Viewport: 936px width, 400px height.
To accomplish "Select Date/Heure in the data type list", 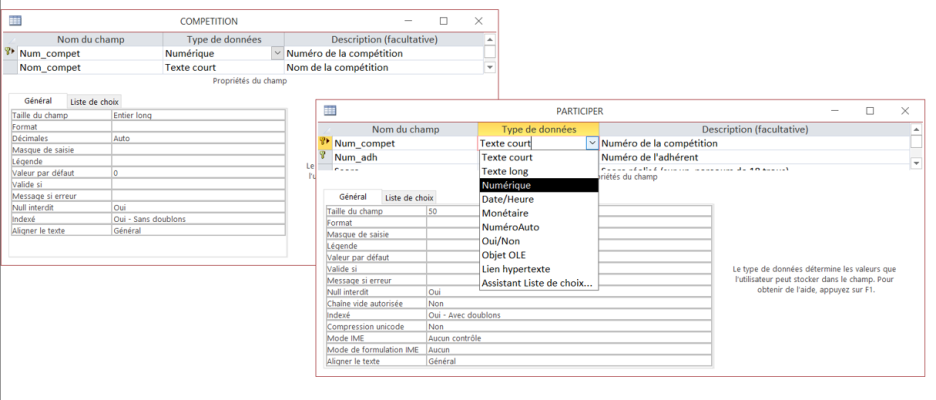I will 538,199.
